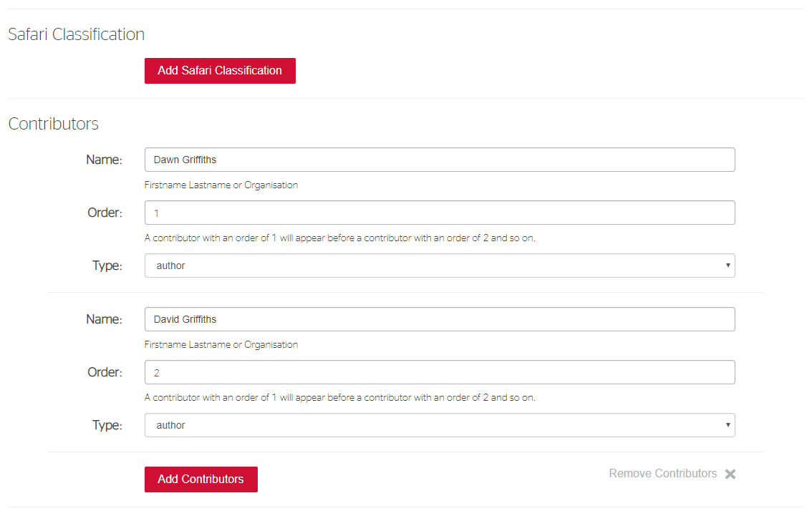Focus the name field containing Dawn Griffiths
This screenshot has height=516, width=812.
(440, 160)
